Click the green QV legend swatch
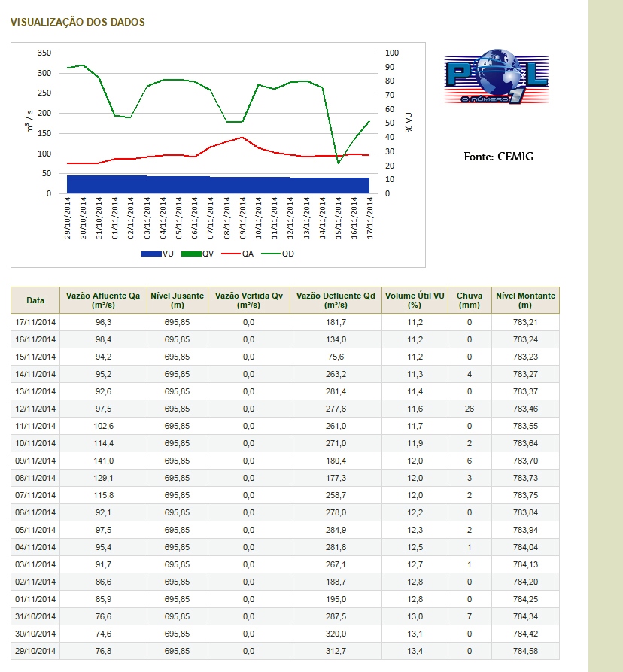The width and height of the screenshot is (623, 672). (191, 254)
